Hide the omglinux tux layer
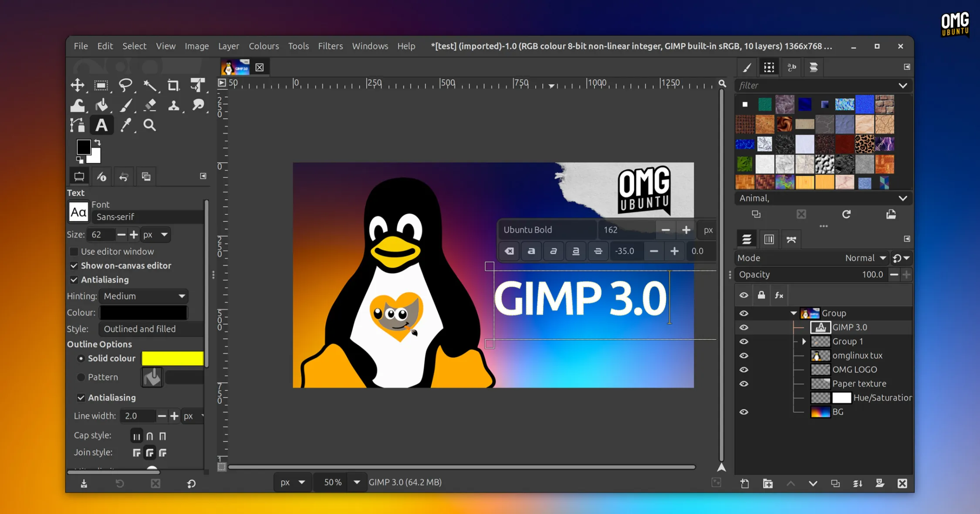This screenshot has width=980, height=514. pyautogui.click(x=743, y=356)
